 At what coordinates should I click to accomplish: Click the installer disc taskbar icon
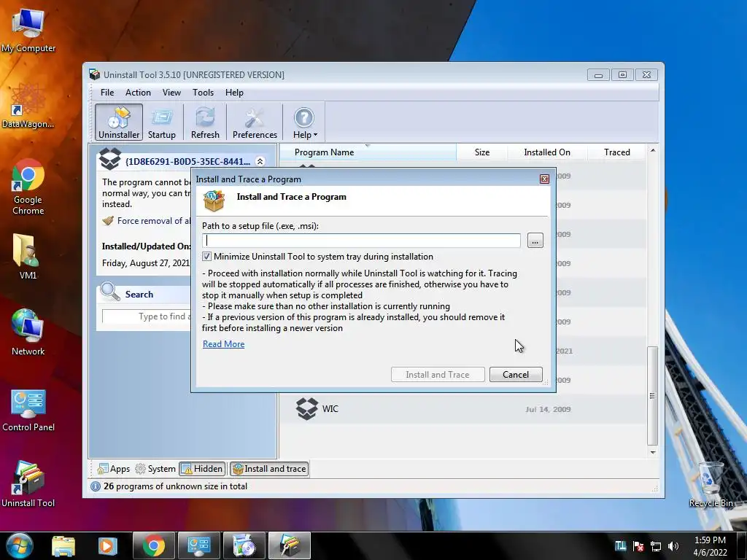click(244, 545)
